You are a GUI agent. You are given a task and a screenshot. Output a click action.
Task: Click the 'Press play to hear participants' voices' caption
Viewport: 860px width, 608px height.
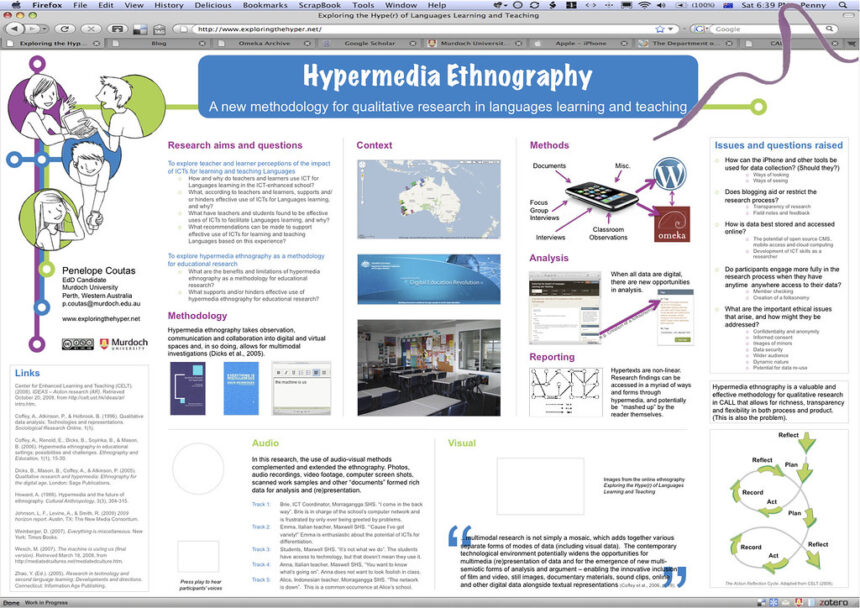(200, 585)
